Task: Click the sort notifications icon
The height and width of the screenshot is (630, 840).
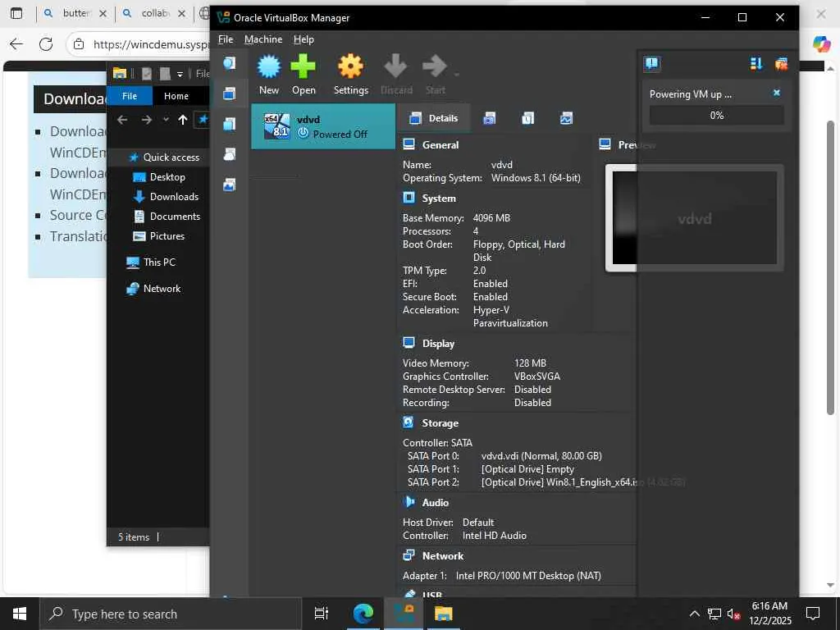Action: pos(756,64)
